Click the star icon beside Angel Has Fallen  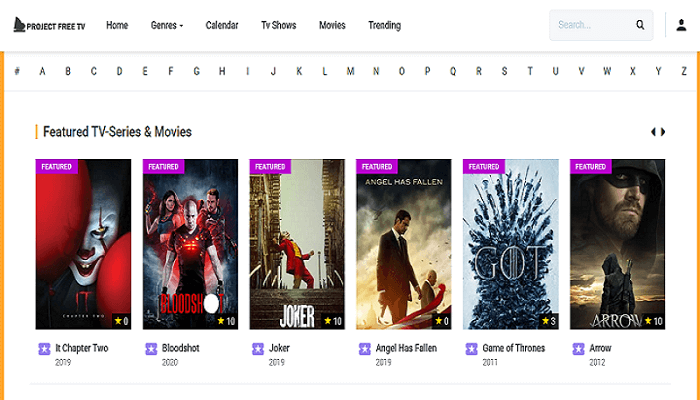pyautogui.click(x=365, y=349)
